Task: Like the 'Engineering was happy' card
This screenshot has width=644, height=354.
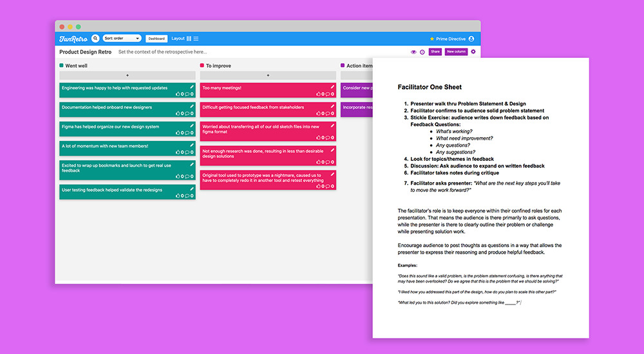Action: click(x=178, y=94)
